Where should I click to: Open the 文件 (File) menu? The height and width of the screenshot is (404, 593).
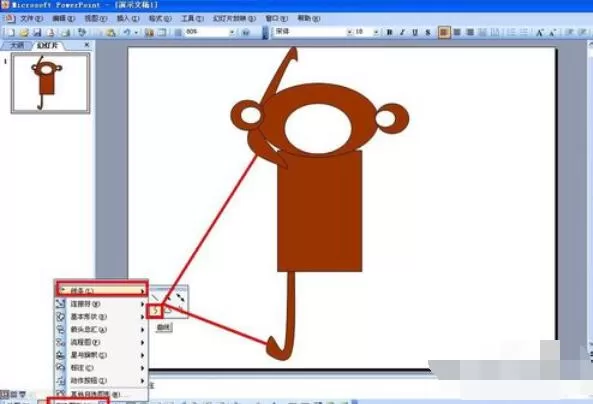tap(31, 19)
